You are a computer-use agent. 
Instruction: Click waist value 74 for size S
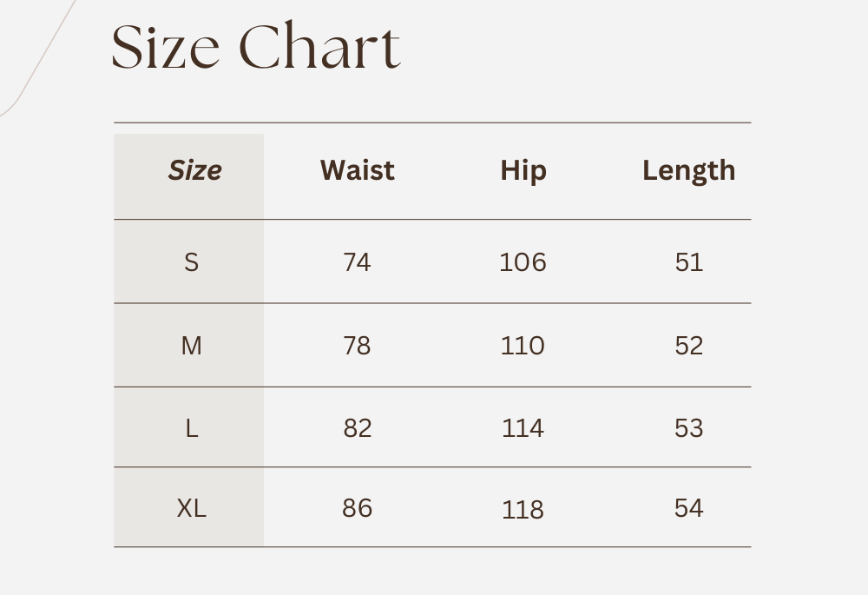tap(357, 261)
